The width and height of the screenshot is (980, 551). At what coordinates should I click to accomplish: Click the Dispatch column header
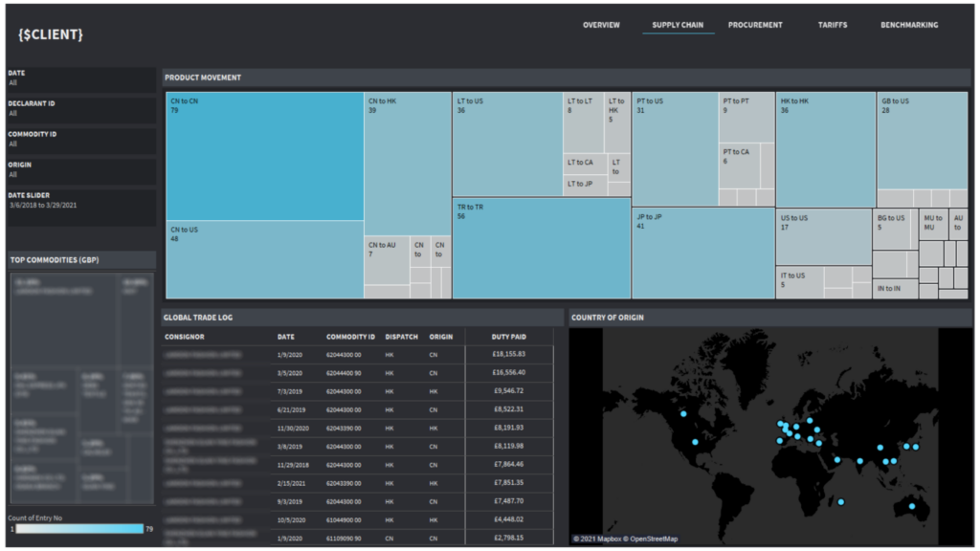tap(401, 337)
